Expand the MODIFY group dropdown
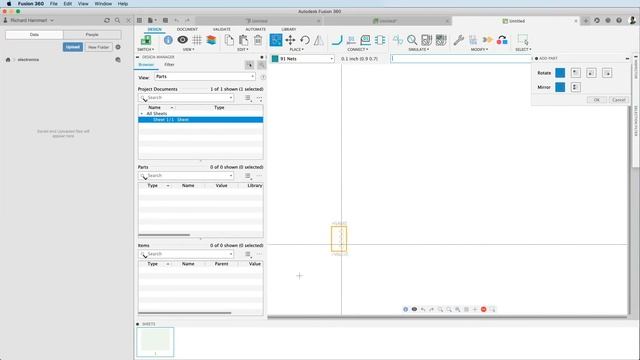The image size is (640, 360). pyautogui.click(x=479, y=49)
